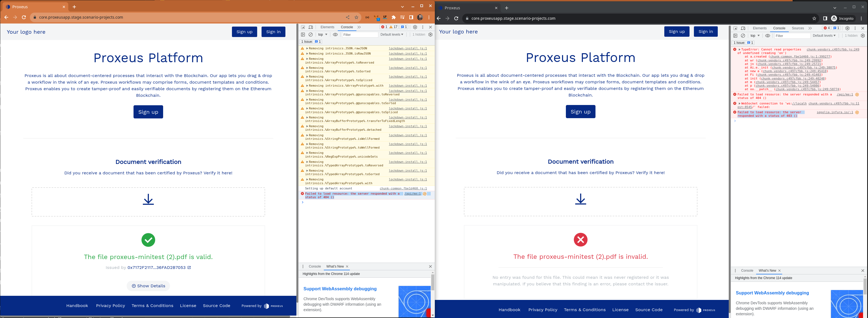Image resolution: width=868 pixels, height=318 pixels.
Task: Open the Privacy Policy link in footer
Action: pos(110,306)
